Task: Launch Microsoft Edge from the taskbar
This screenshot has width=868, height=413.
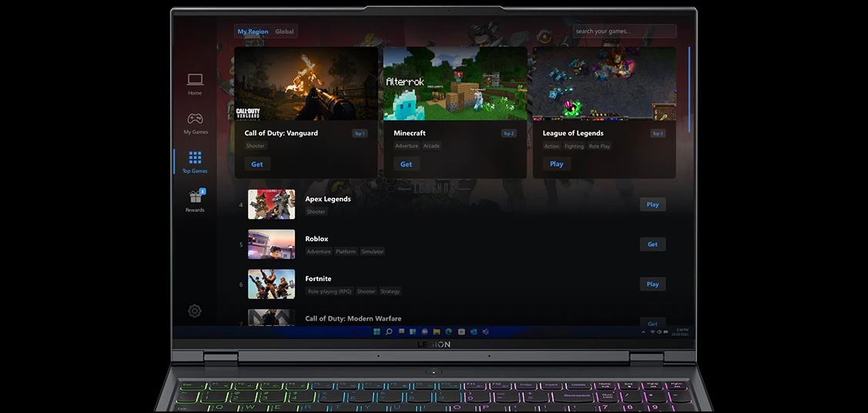Action: 449,331
